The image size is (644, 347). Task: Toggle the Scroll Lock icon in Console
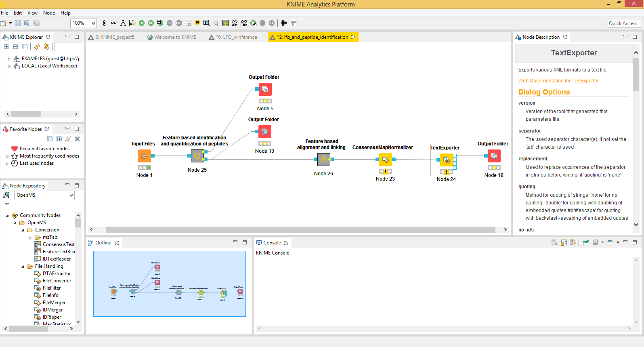564,243
